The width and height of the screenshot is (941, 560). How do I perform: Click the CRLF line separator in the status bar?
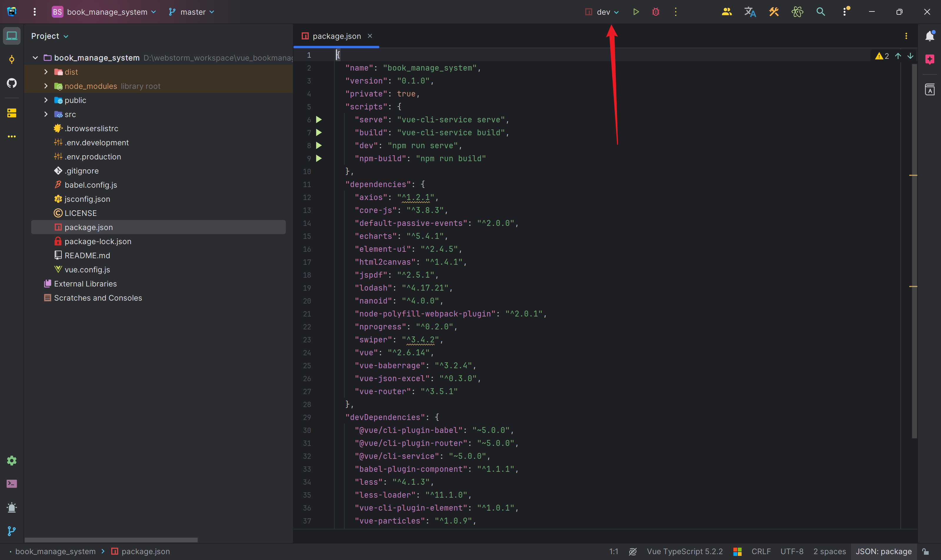point(761,551)
